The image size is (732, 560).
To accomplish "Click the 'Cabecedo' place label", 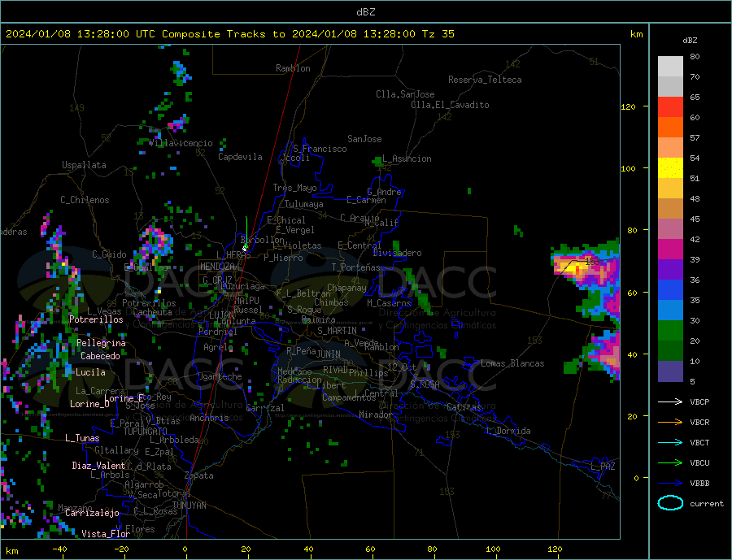I will 100,356.
